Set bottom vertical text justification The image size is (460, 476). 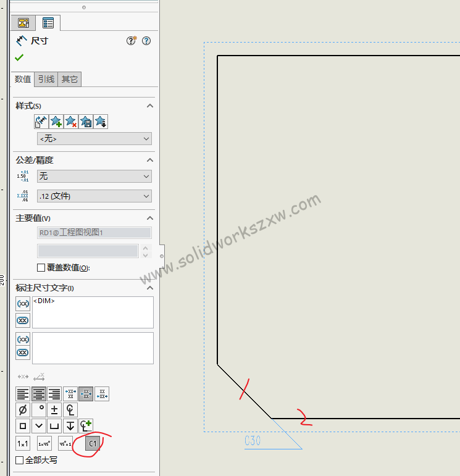click(x=102, y=394)
